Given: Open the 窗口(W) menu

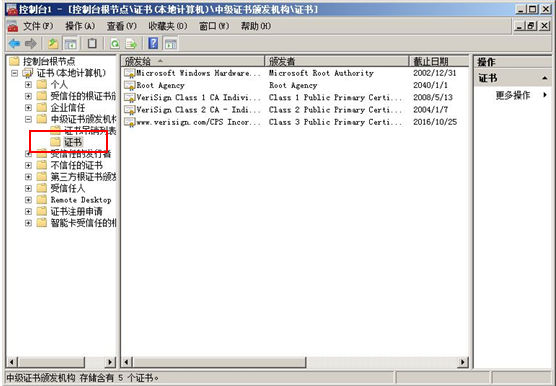Looking at the screenshot, I should (x=214, y=26).
